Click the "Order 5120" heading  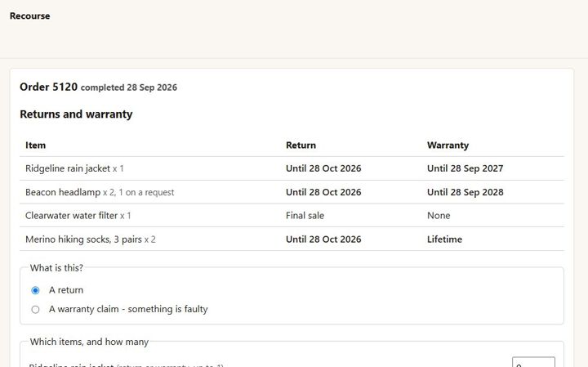[48, 87]
